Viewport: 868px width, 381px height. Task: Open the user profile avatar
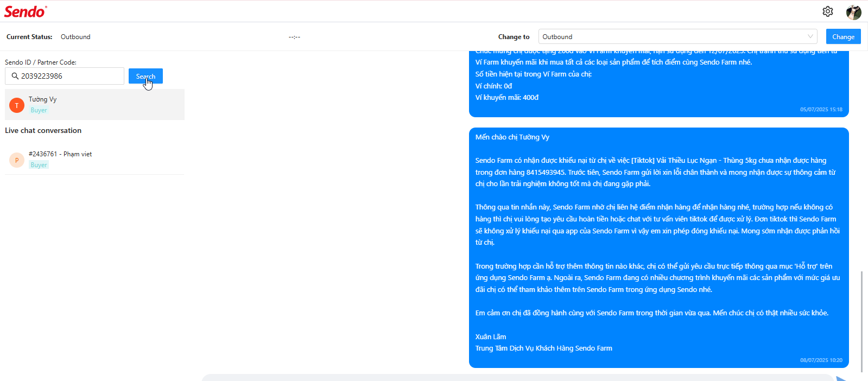(x=853, y=12)
